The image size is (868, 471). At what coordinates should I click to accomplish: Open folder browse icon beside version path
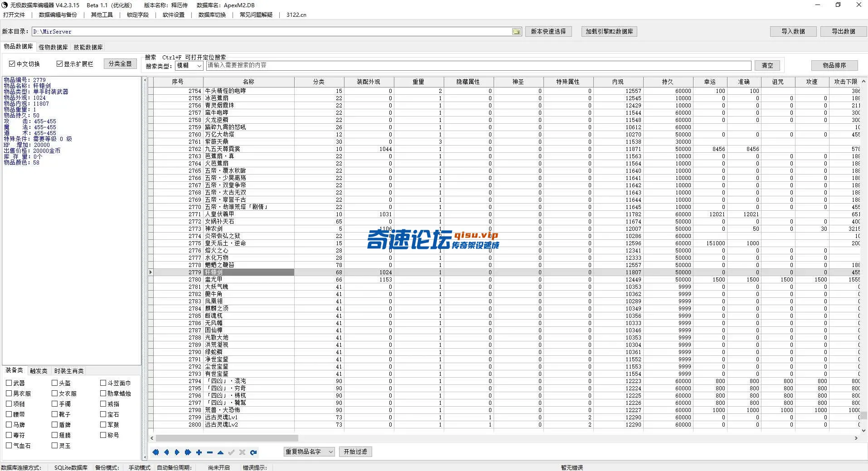coord(516,31)
